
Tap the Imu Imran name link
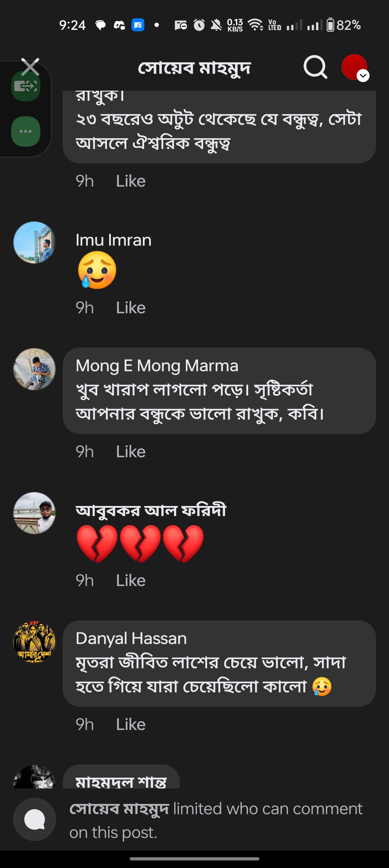coord(113,240)
